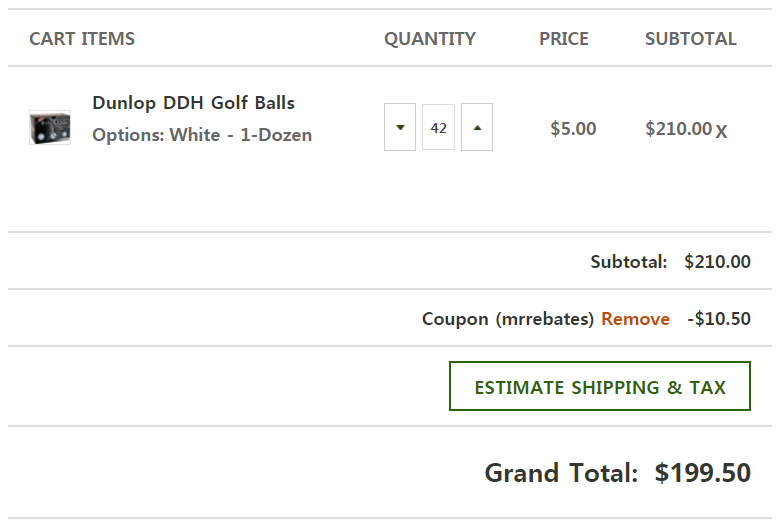Click the increase quantity up arrow
This screenshot has width=781, height=527.
point(477,128)
